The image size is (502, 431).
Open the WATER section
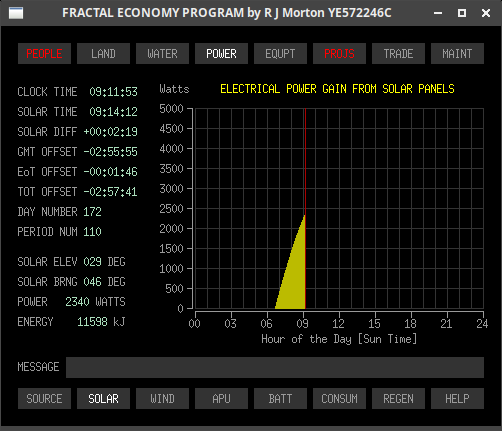tap(162, 53)
